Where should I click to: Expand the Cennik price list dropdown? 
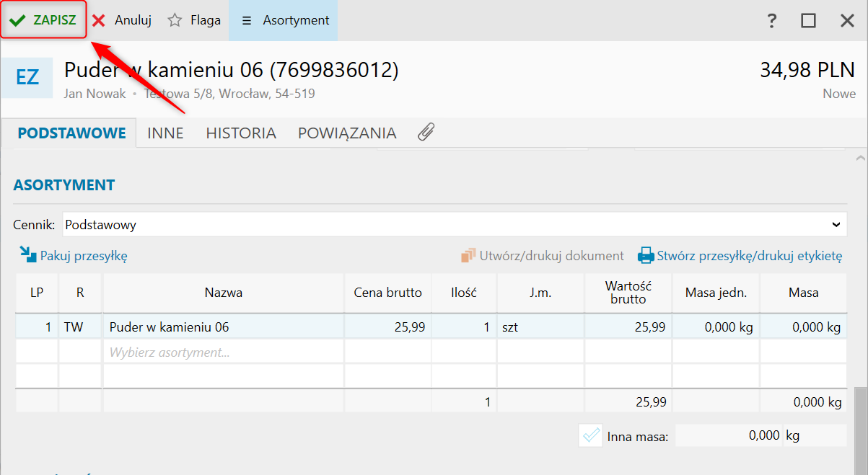click(836, 225)
